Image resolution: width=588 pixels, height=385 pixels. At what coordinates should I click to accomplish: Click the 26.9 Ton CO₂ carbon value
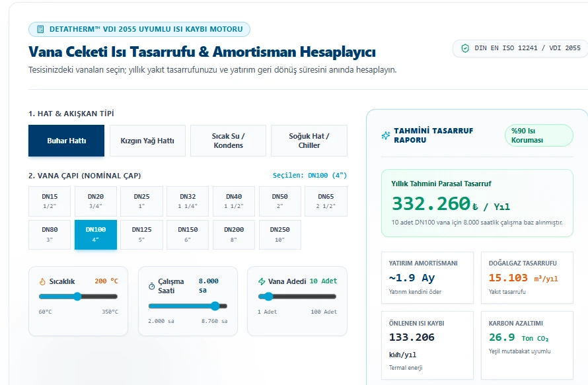(519, 337)
